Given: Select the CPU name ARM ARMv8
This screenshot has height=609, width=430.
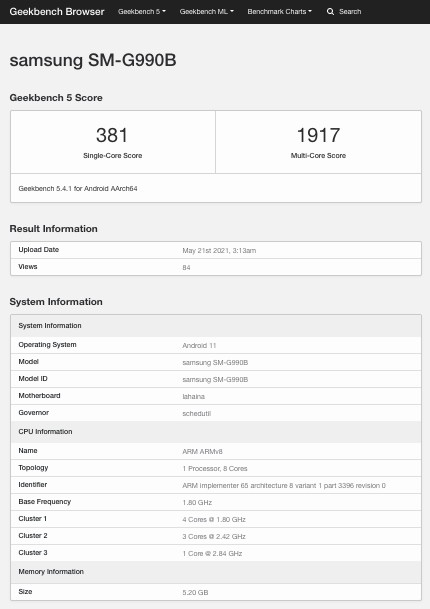Looking at the screenshot, I should point(202,451).
